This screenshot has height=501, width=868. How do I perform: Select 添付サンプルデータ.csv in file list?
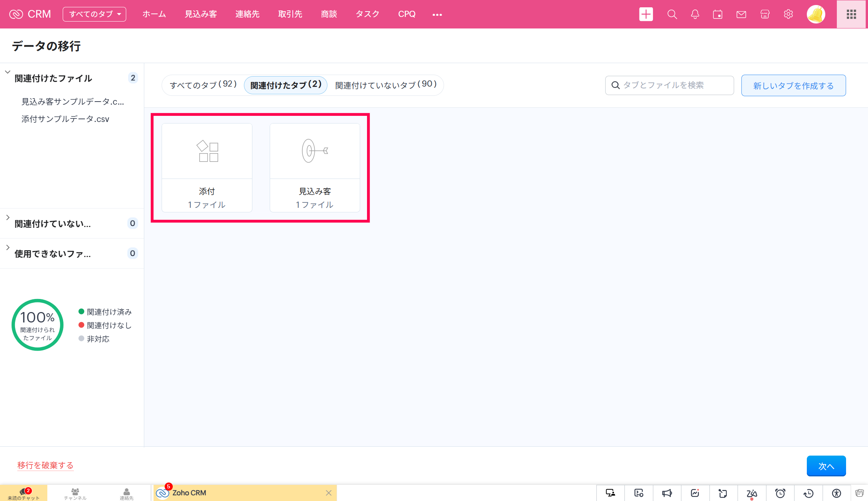click(65, 119)
